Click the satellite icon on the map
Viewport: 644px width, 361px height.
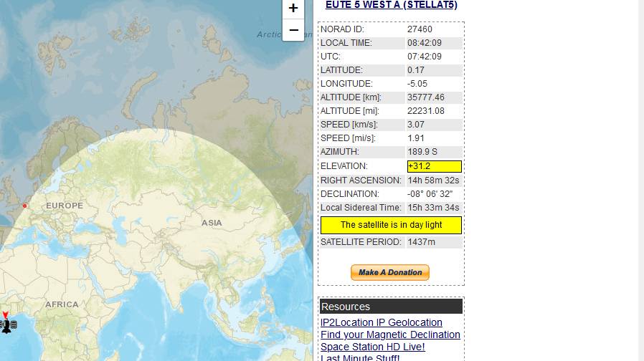point(6,326)
